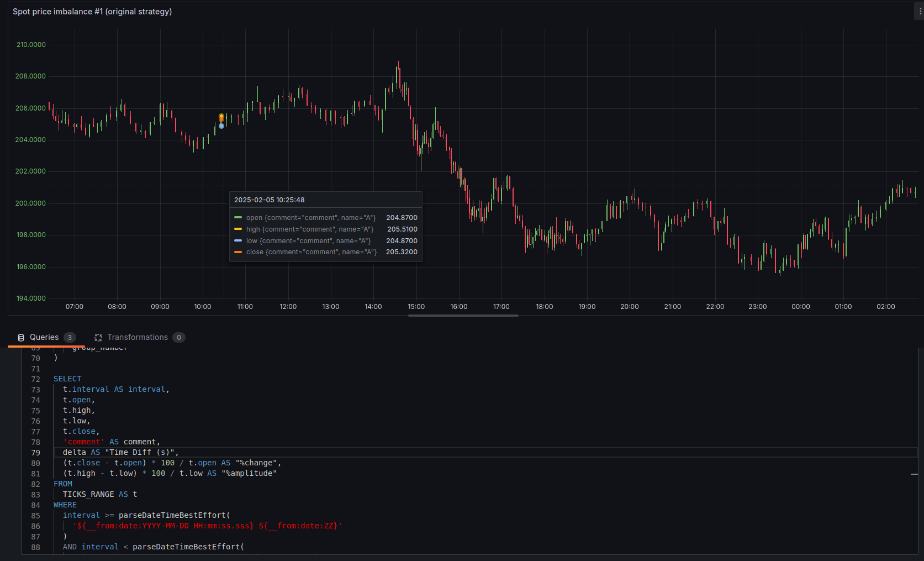Click the 'high' row value 205.5100 in tooltip
Image resolution: width=924 pixels, height=561 pixels.
[x=403, y=229]
